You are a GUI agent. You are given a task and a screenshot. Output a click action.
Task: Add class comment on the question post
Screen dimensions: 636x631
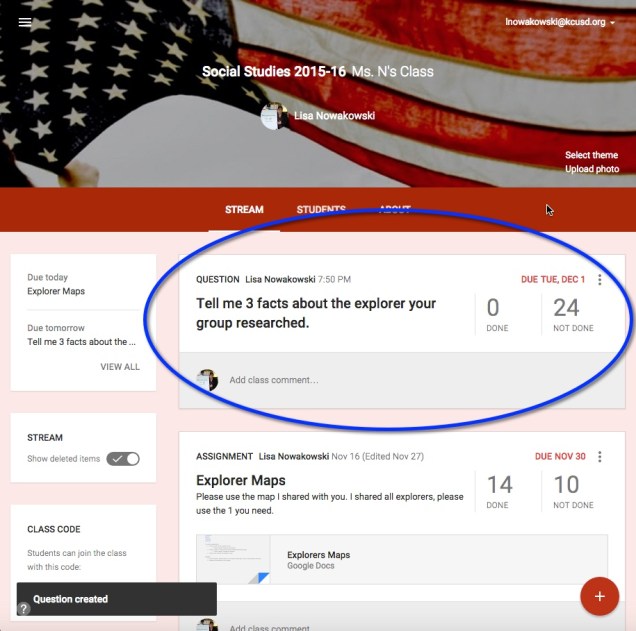tap(274, 380)
